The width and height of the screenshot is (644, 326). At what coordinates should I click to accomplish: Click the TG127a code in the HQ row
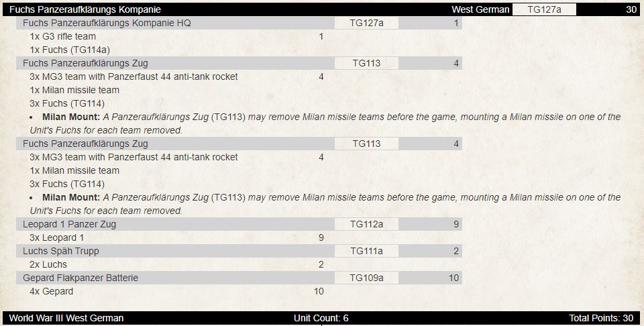point(366,23)
